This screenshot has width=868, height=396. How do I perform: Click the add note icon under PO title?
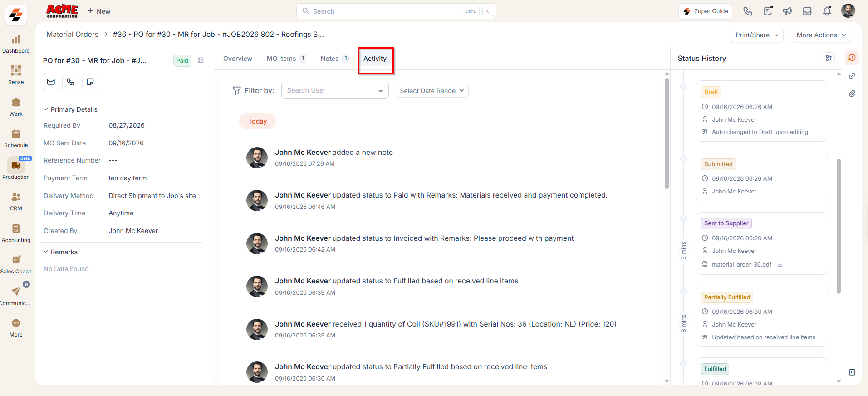pos(90,82)
